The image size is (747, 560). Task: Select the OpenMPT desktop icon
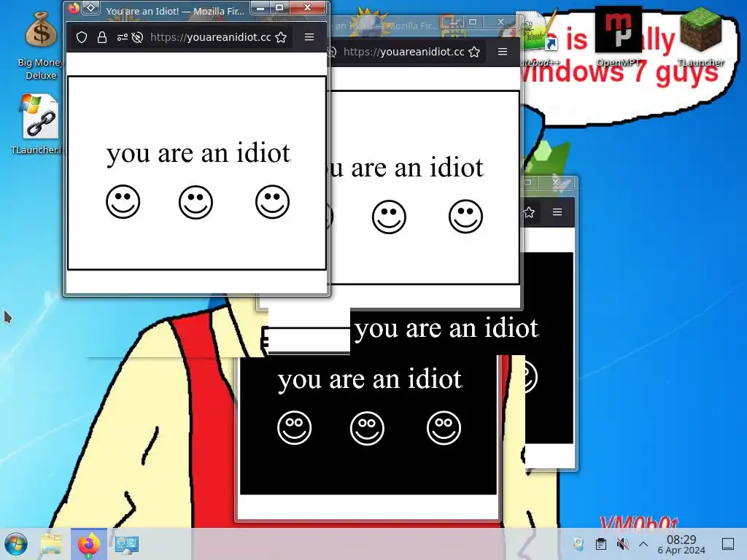coord(619,38)
